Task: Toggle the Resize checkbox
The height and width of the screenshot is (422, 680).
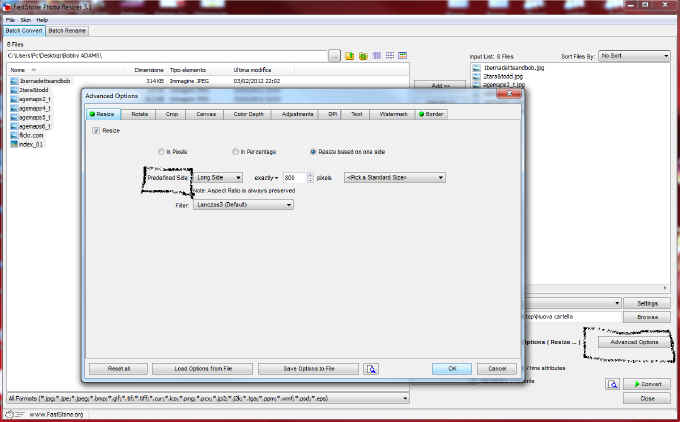Action: pos(96,131)
